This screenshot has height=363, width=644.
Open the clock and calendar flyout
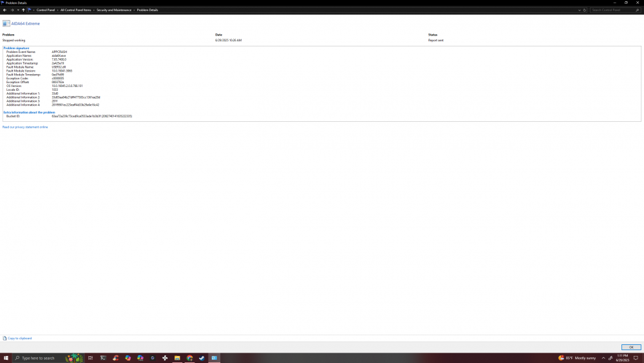(622, 358)
